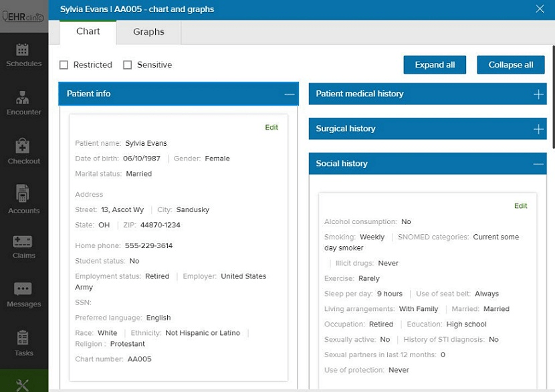Open the Messages sidebar icon
This screenshot has height=392, width=555.
tap(23, 289)
